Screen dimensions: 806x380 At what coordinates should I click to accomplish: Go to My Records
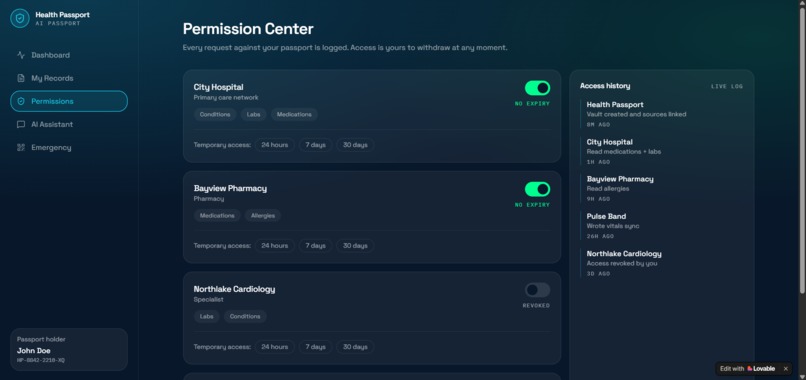(69, 78)
